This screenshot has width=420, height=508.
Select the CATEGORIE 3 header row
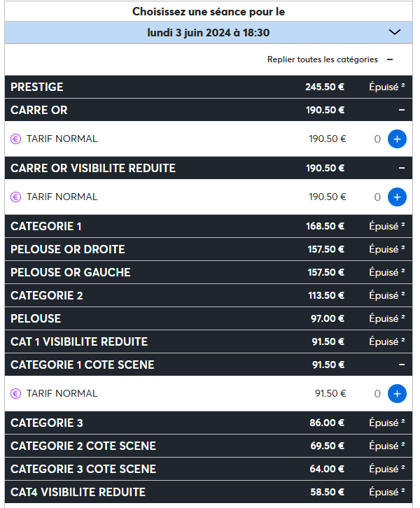[209, 423]
